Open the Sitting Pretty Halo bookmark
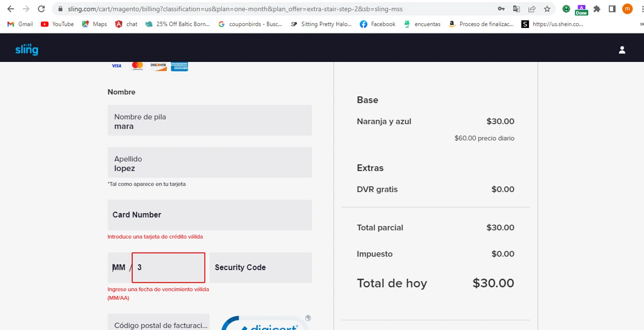The height and width of the screenshot is (330, 644). pyautogui.click(x=321, y=24)
